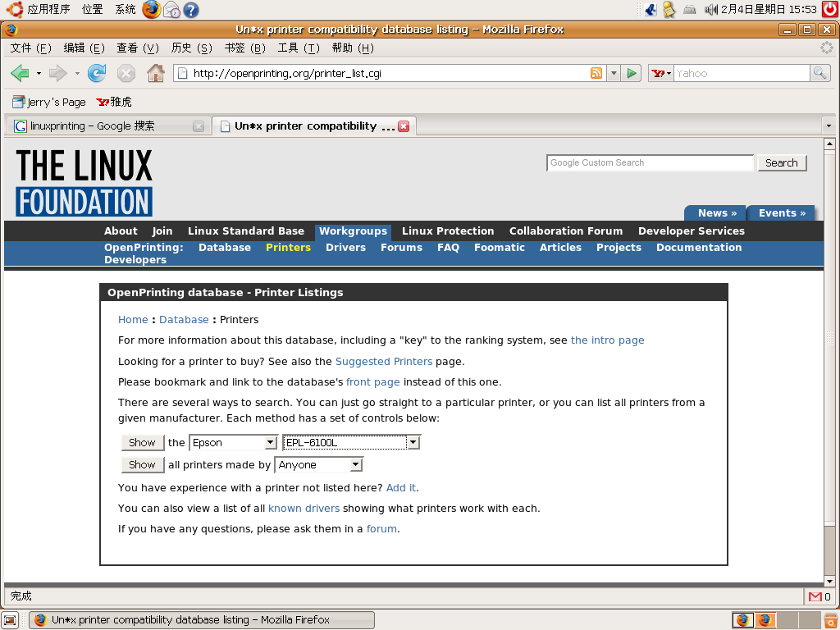
Task: Open the Anyone manufacturer dropdown
Action: (319, 465)
